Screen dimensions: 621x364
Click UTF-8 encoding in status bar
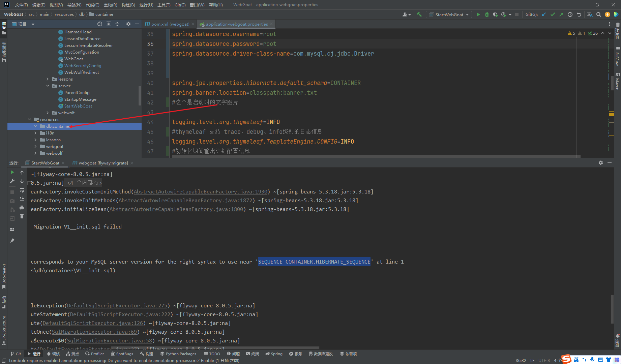click(544, 360)
